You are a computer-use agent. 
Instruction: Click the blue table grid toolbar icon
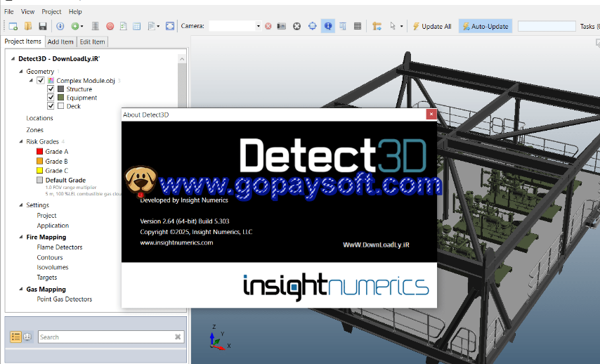pyautogui.click(x=136, y=26)
